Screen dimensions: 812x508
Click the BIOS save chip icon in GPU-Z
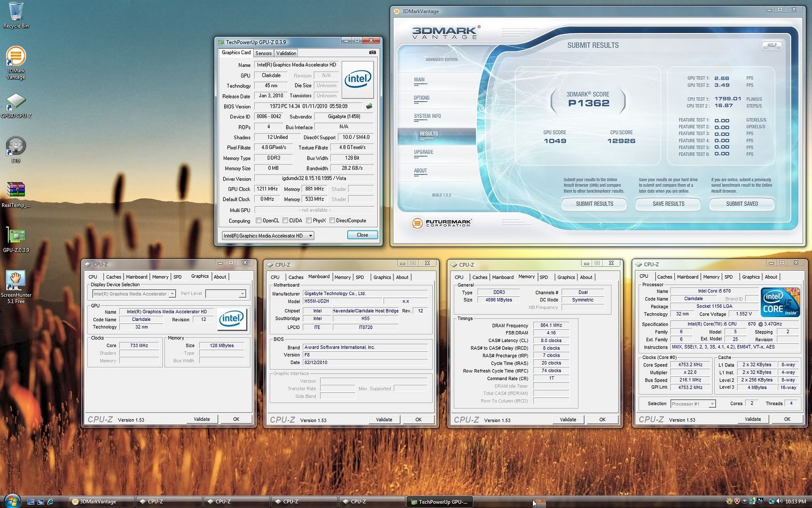coord(369,106)
